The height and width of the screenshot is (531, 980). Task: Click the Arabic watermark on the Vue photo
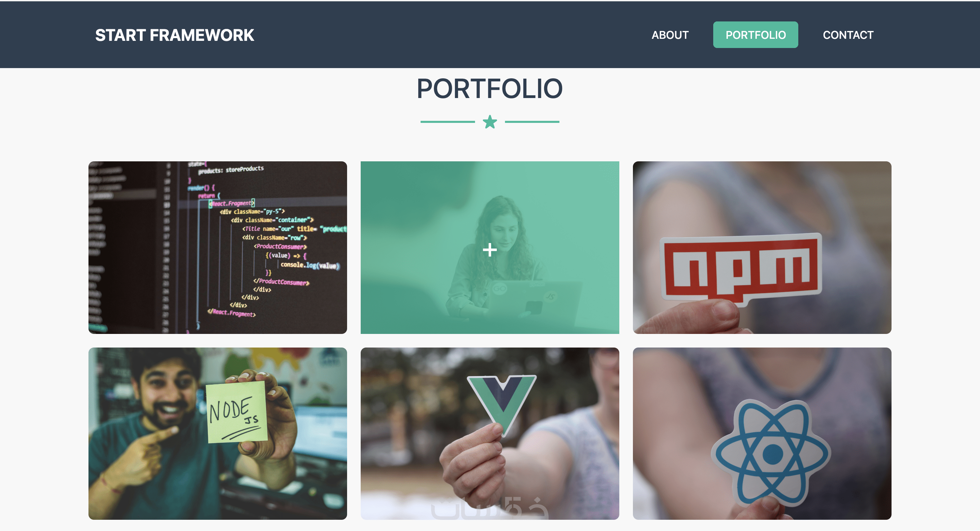(489, 508)
